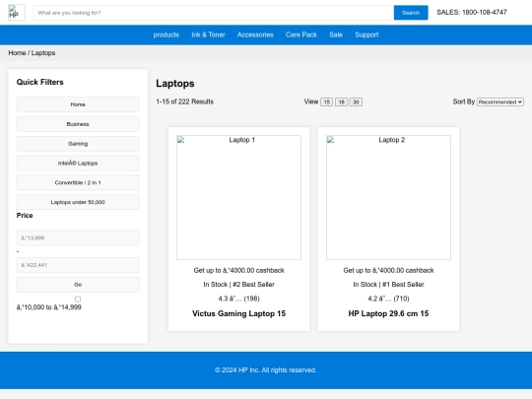Open the Ink & Toner menu
The image size is (532, 399).
pyautogui.click(x=208, y=34)
